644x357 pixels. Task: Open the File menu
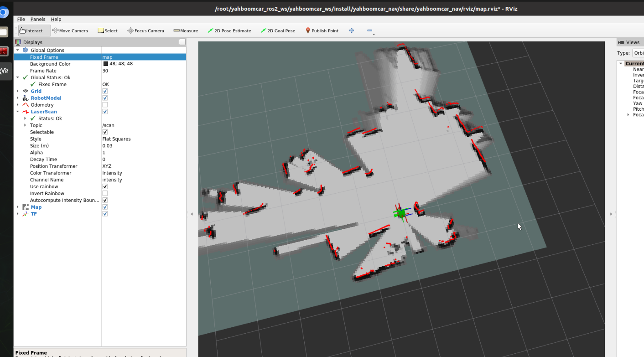(x=21, y=19)
